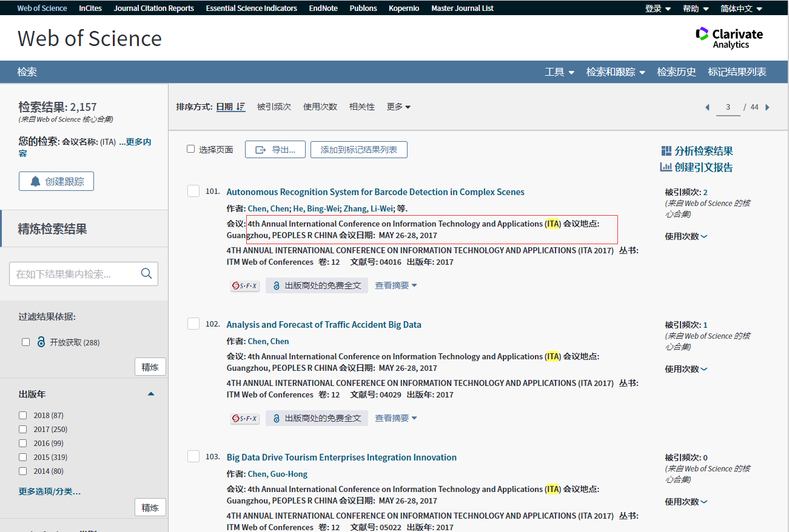The height and width of the screenshot is (532, 789).
Task: Go to next results page arrow
Action: tap(767, 107)
